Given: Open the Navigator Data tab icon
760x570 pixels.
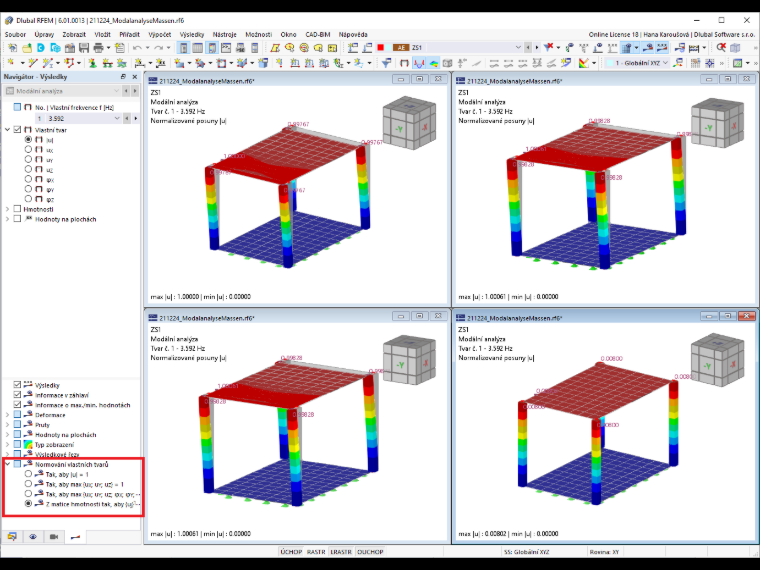Looking at the screenshot, I should (12, 537).
